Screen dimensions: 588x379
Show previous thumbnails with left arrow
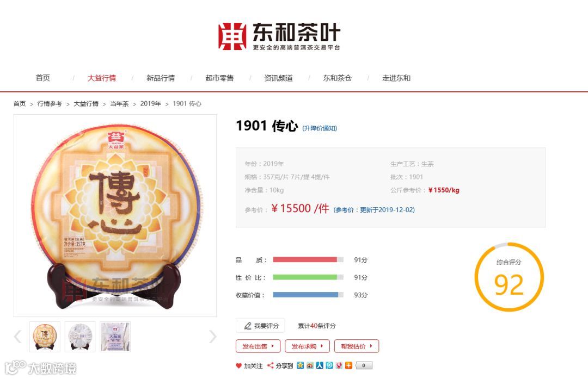(17, 336)
